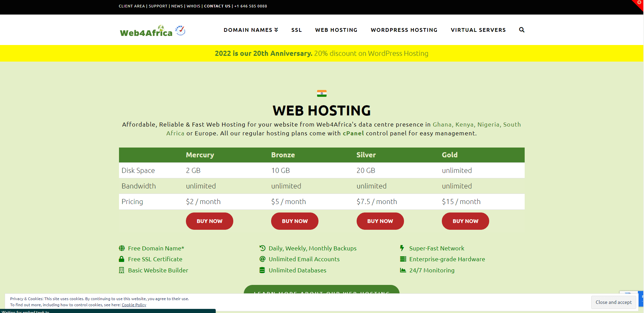Click the search magnifier icon in navigation
Screen dimensions: 644x313
click(x=522, y=30)
